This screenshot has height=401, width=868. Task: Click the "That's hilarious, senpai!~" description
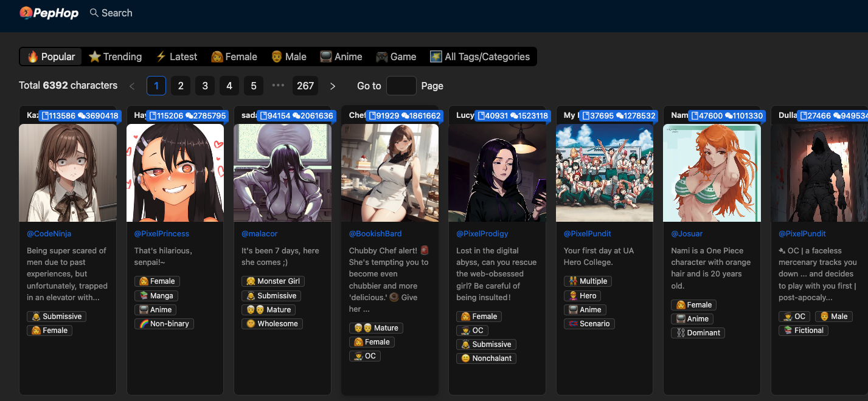point(163,256)
